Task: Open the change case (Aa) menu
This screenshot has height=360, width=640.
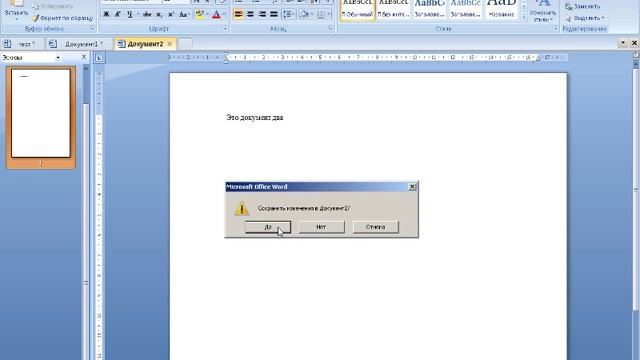Action: [184, 14]
